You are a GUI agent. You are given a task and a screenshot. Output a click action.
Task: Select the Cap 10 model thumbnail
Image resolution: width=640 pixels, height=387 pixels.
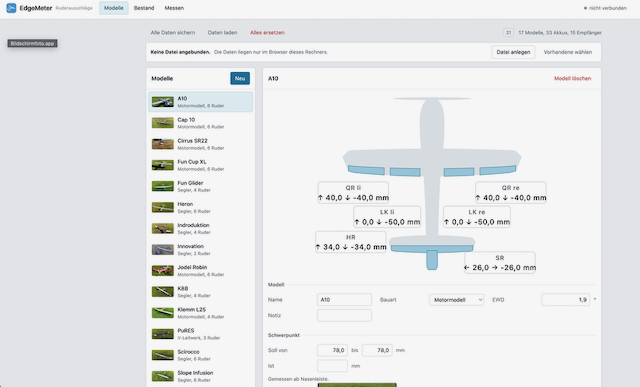162,123
